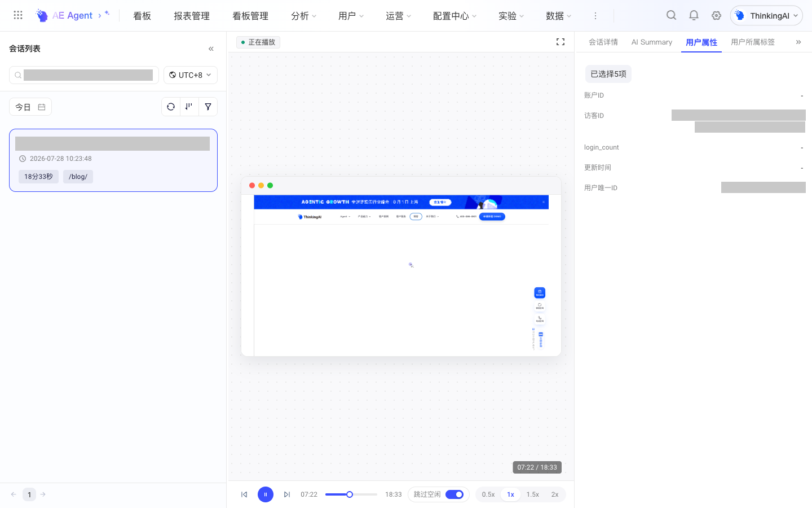Screen dimensions: 812x508
Task: Expand the 实验 menu
Action: pos(511,16)
